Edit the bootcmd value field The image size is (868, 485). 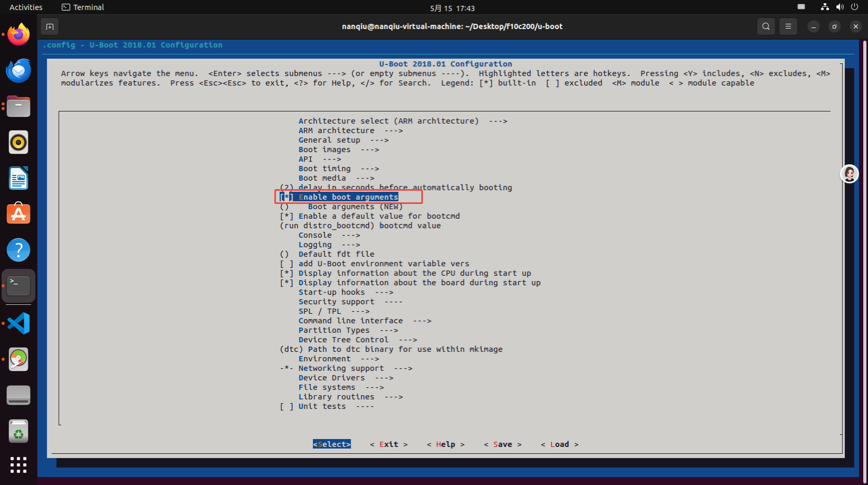pos(360,226)
